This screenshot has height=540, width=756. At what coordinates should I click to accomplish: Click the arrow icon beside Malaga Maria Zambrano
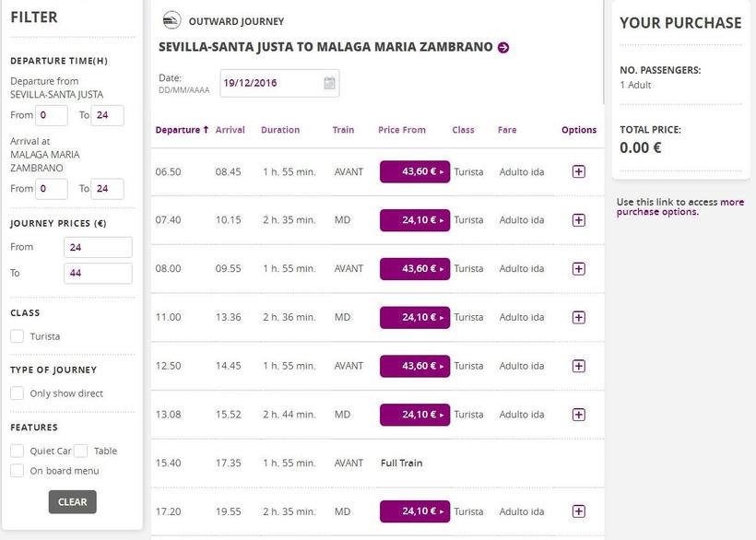tap(503, 48)
